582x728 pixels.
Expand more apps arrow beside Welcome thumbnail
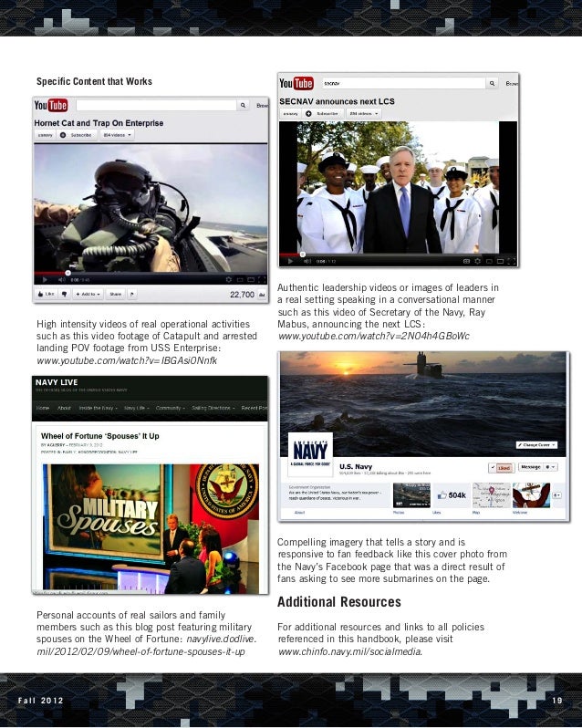click(x=557, y=495)
